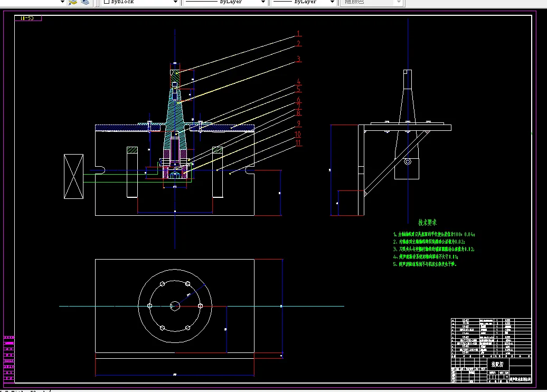This screenshot has width=547, height=392.
Task: Select the 装配图 title block text
Action: [497, 364]
